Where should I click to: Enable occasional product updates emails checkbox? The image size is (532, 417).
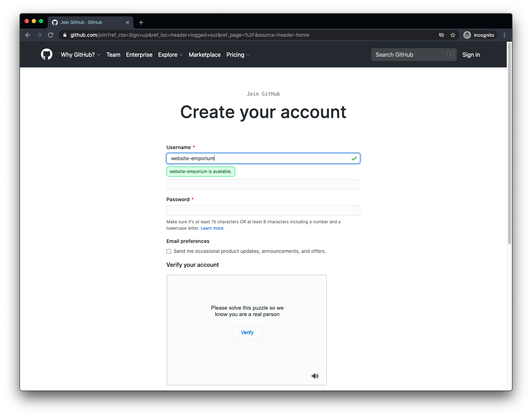click(x=169, y=251)
